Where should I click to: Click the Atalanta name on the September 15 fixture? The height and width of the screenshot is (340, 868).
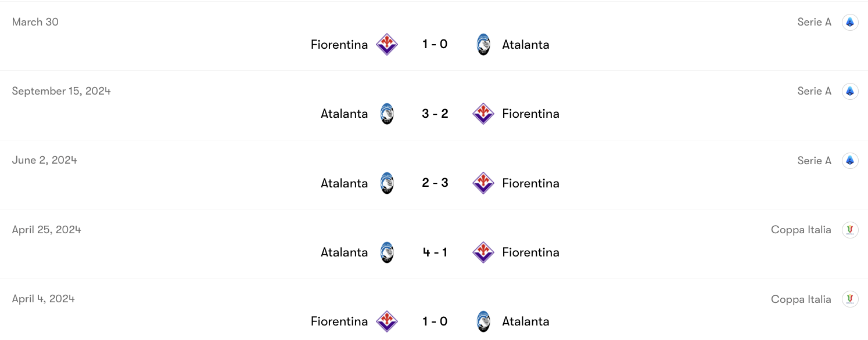click(x=344, y=113)
